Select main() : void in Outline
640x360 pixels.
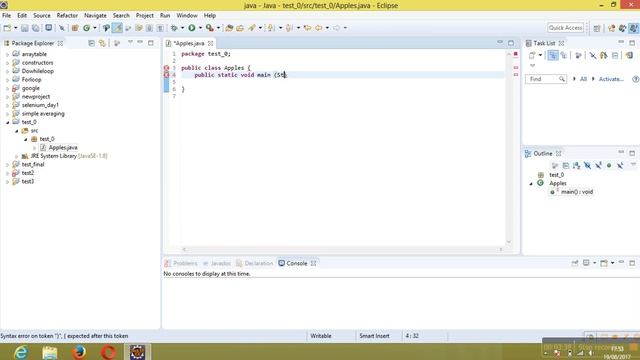577,192
